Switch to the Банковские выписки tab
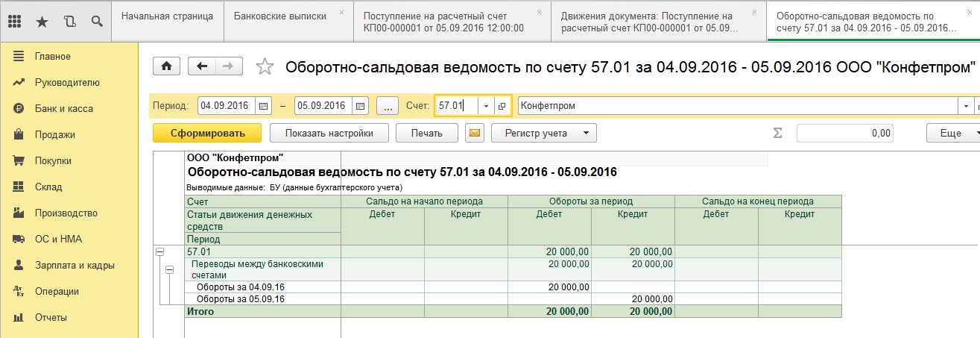 point(279,16)
